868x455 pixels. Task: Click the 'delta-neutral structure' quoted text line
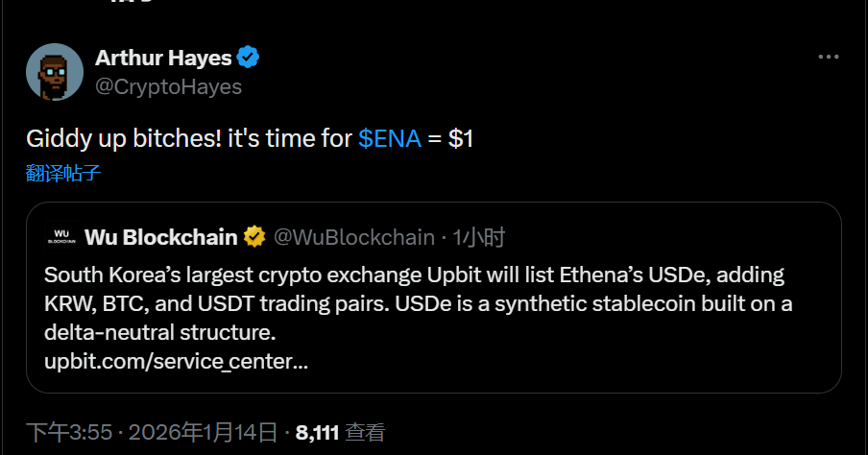click(x=159, y=333)
